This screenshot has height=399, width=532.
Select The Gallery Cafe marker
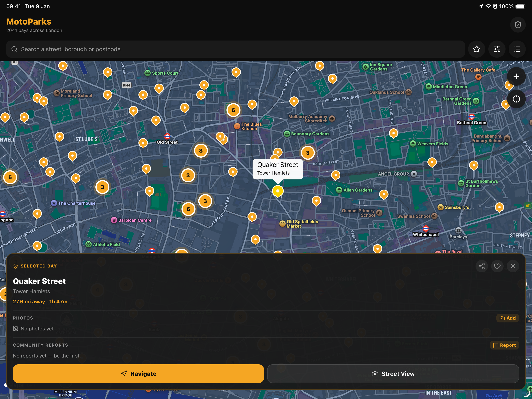[x=478, y=77]
